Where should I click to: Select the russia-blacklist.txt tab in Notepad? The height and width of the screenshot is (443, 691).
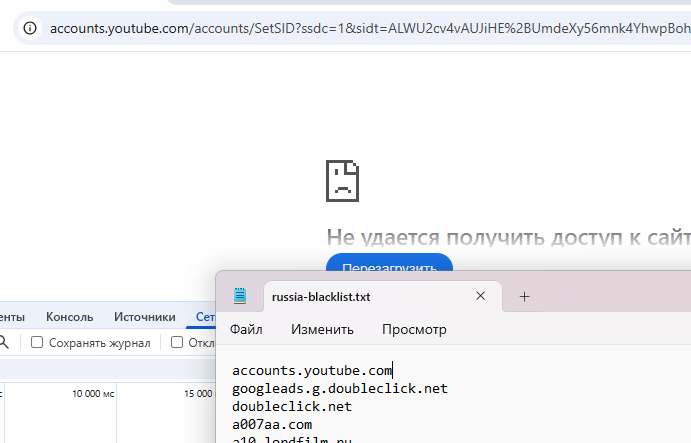(x=383, y=297)
